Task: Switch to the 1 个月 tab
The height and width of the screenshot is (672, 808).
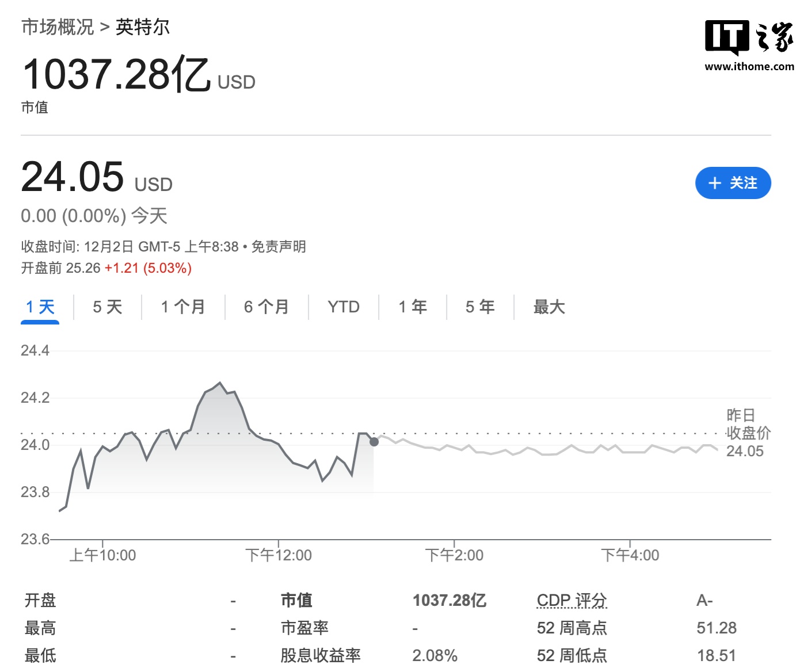Action: [183, 307]
